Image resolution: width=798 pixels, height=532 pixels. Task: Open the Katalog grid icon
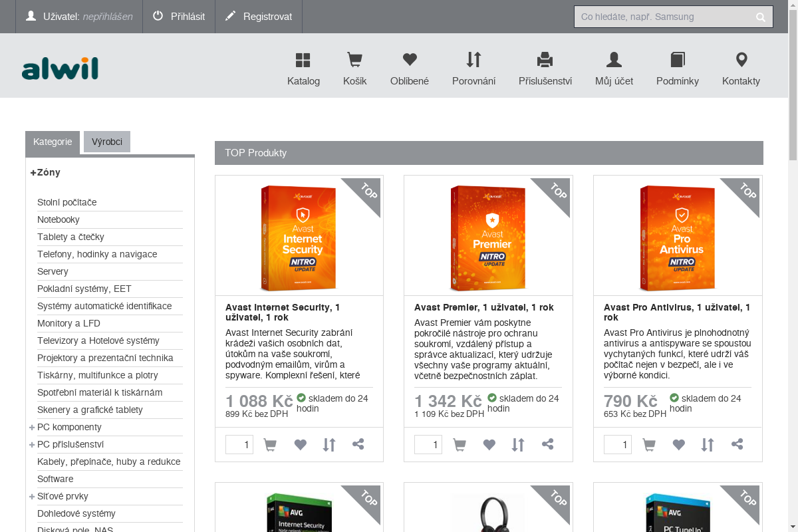(x=303, y=61)
